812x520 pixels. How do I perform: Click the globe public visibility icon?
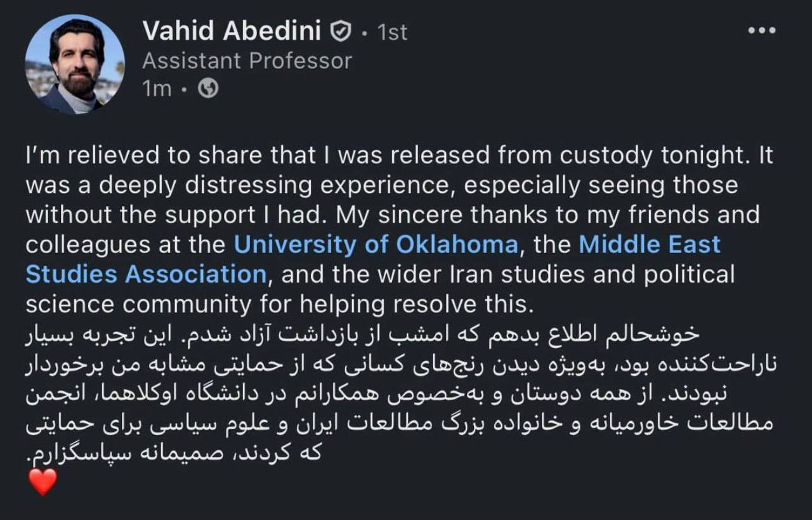[x=208, y=89]
